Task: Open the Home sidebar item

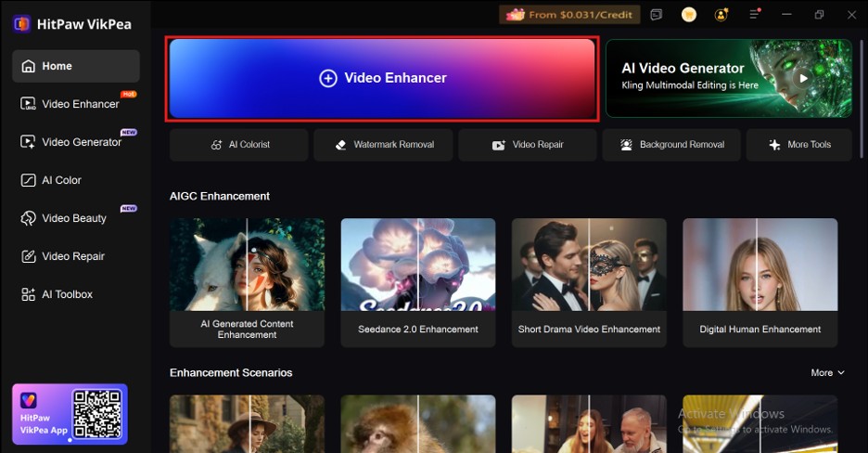Action: click(x=76, y=66)
